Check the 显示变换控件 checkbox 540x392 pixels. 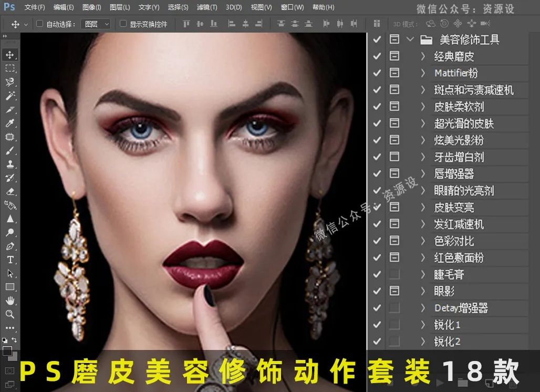[123, 24]
